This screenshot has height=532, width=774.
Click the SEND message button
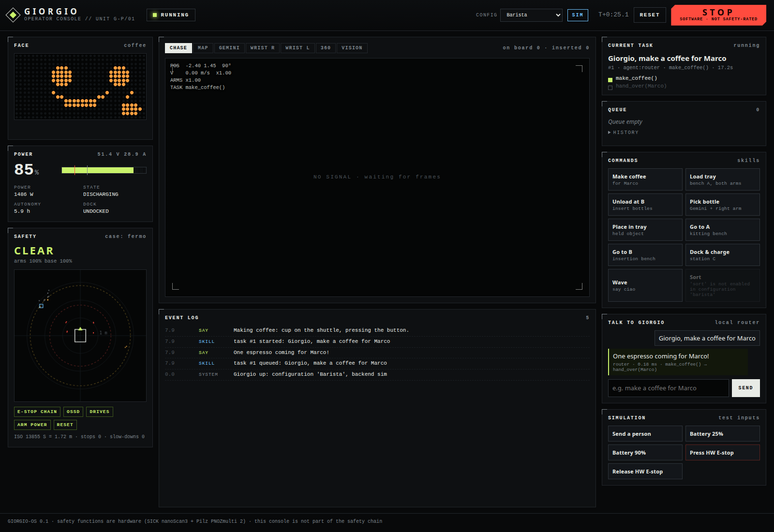(x=745, y=388)
